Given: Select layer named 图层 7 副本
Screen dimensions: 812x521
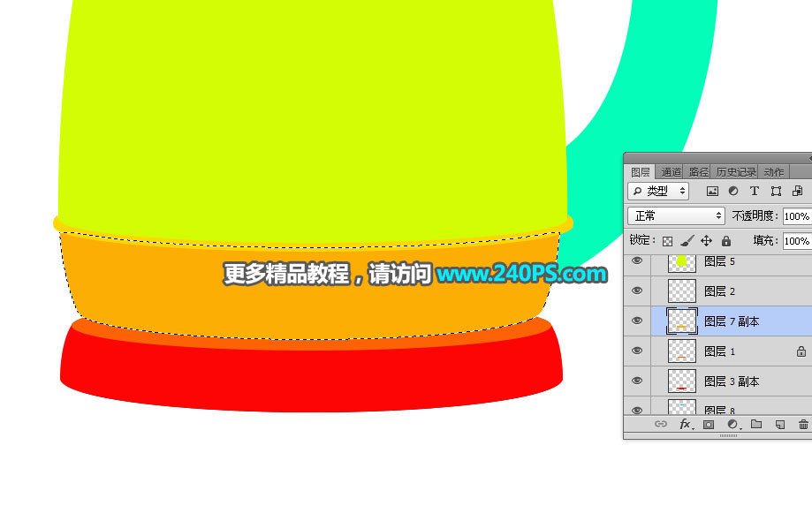Looking at the screenshot, I should (732, 321).
